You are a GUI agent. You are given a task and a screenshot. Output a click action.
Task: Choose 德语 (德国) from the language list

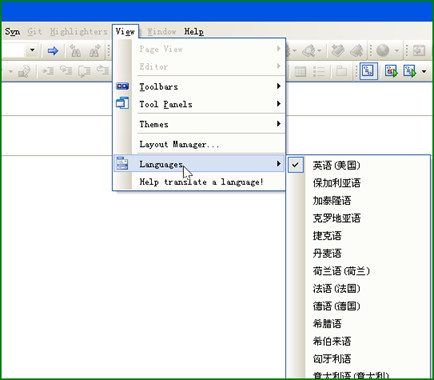point(358,306)
